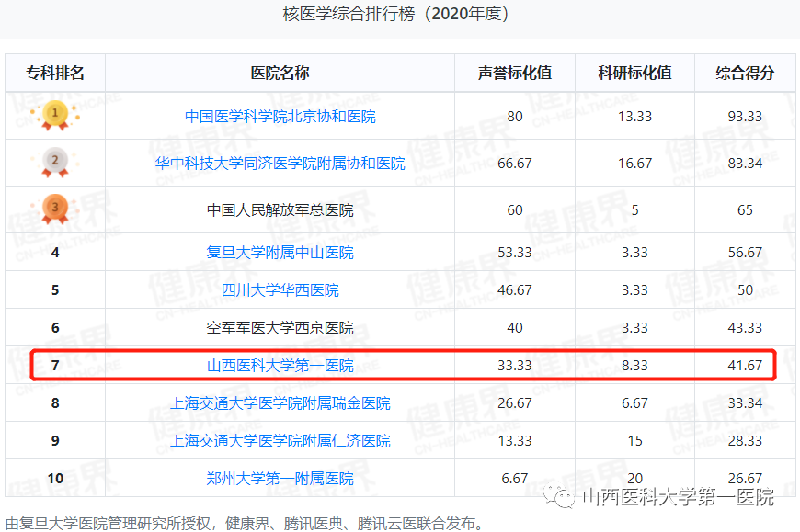Open 华中科技大学同济医学院附属协和医院 link
The height and width of the screenshot is (532, 800).
pos(280,164)
